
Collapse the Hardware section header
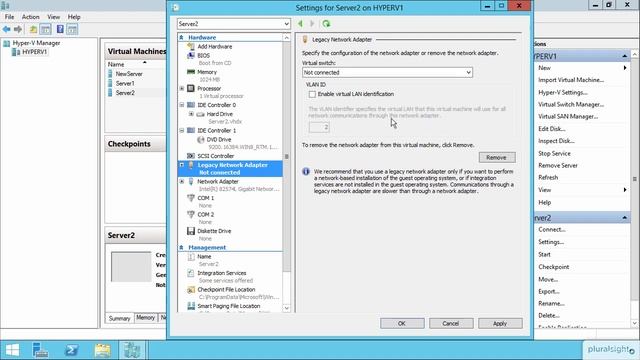(x=181, y=37)
